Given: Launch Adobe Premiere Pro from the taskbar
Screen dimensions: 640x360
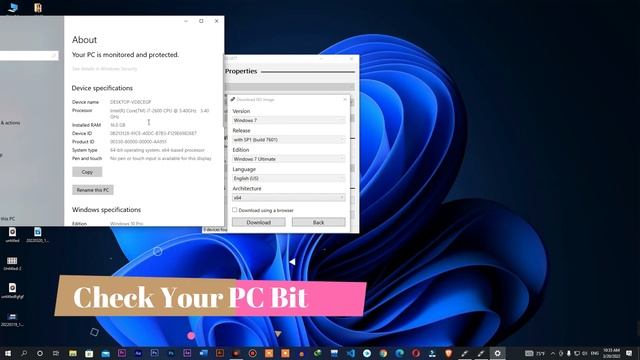Looking at the screenshot, I should pos(122,353).
